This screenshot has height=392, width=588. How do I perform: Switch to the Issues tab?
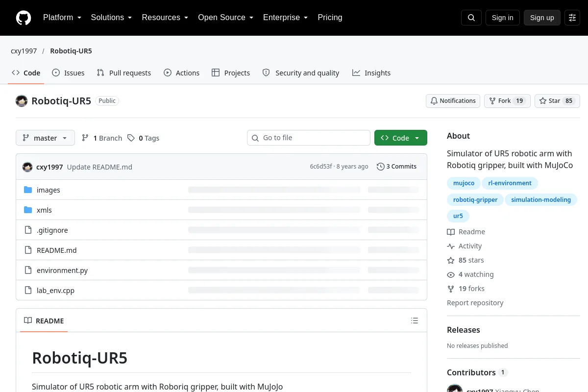(68, 73)
